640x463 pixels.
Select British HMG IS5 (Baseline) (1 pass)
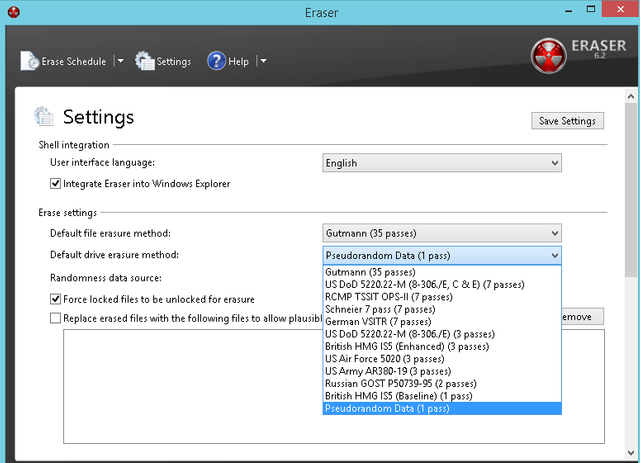point(442,396)
